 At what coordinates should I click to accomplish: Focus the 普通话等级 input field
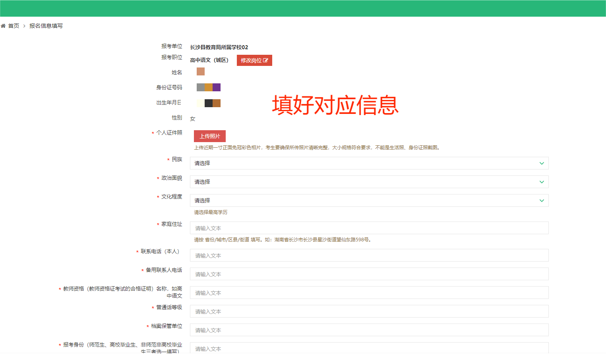click(x=369, y=311)
